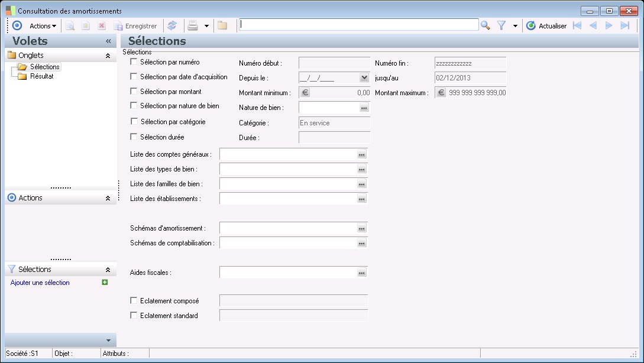Open the Actions dropdown menu

pyautogui.click(x=43, y=26)
